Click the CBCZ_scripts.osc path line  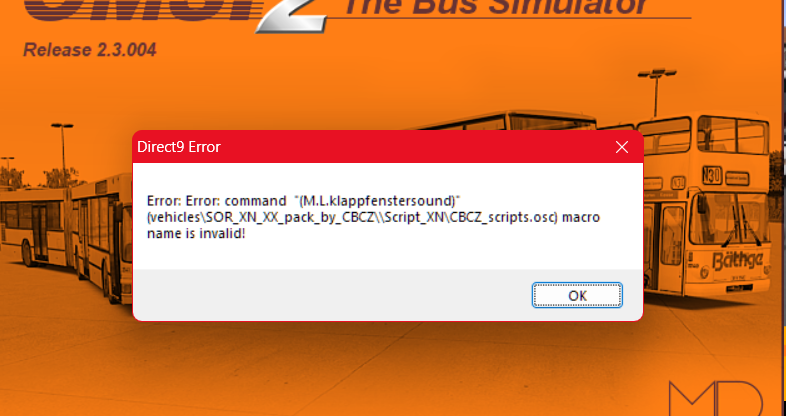[x=352, y=218]
